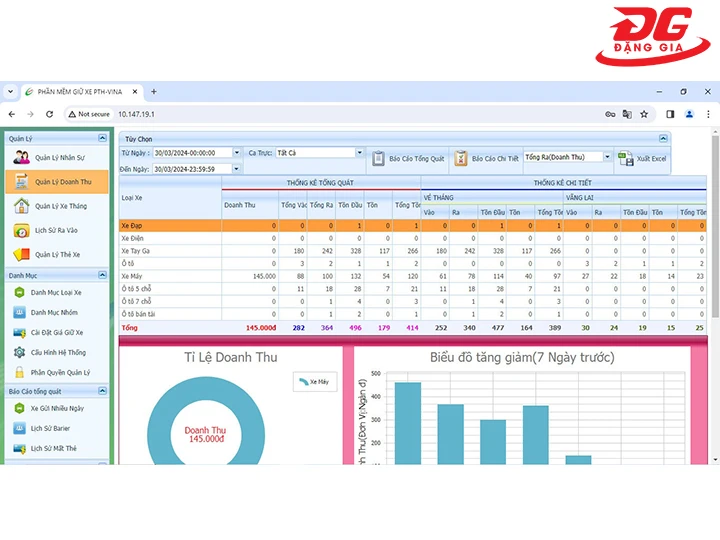Open a new browser tab
720x540 pixels.
[153, 91]
